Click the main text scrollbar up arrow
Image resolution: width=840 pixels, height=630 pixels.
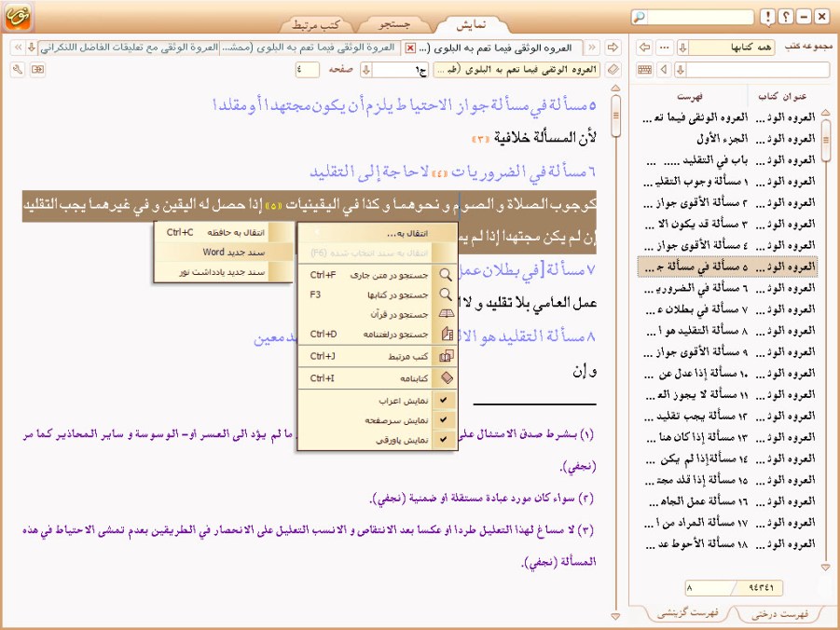pos(615,89)
